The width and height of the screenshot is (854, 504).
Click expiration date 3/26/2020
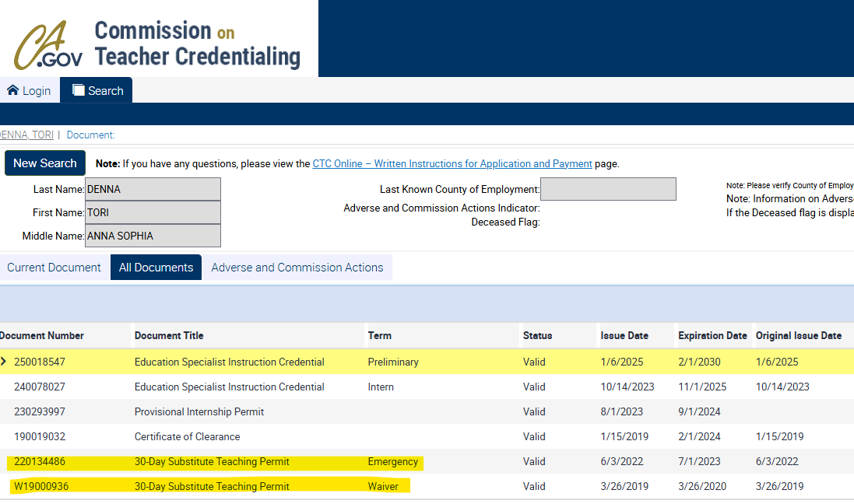(703, 487)
